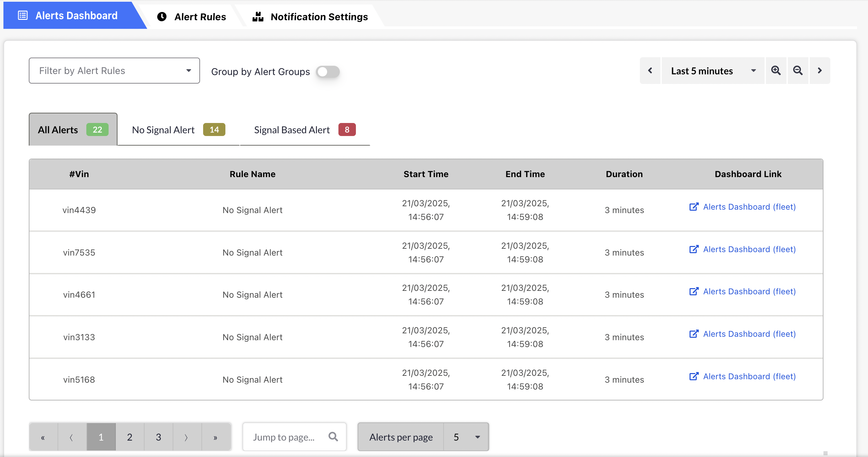Toggle Group by Alert Groups switch
The image size is (868, 457).
327,72
